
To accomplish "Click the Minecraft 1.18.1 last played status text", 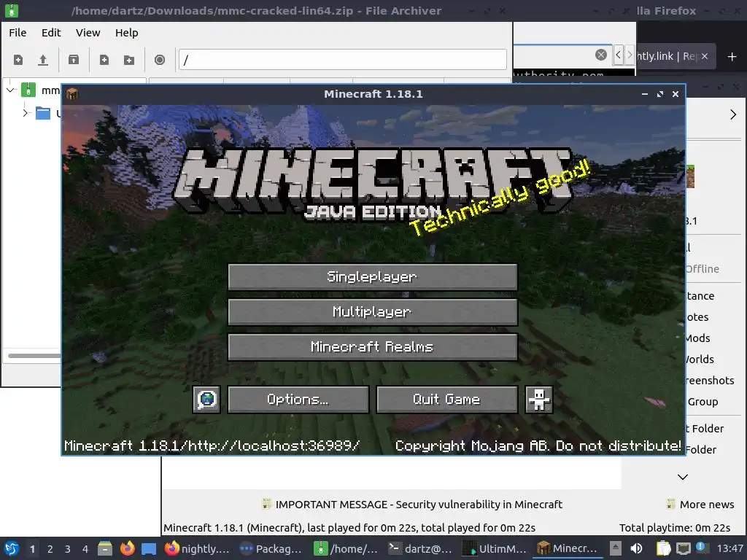I will pyautogui.click(x=349, y=528).
